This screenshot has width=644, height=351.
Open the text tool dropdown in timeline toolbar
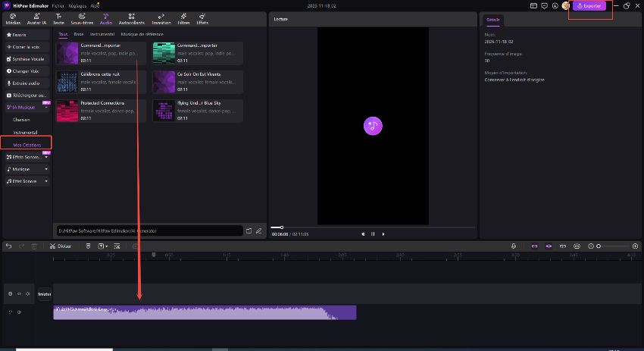103,246
